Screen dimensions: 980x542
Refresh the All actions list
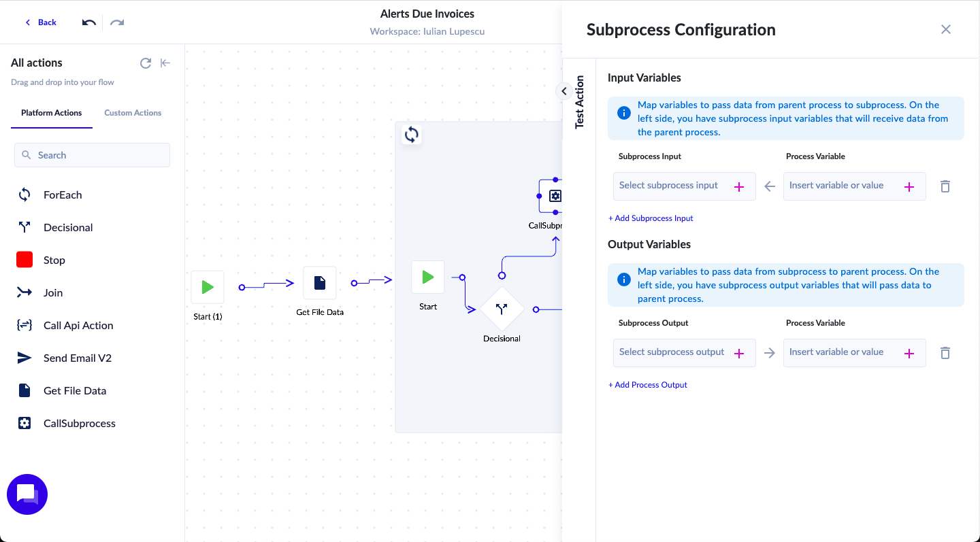click(x=146, y=63)
